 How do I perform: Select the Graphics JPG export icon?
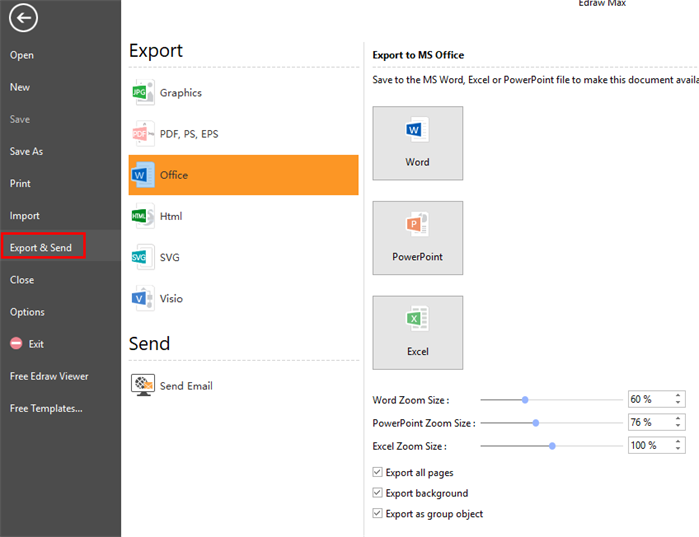coord(144,93)
